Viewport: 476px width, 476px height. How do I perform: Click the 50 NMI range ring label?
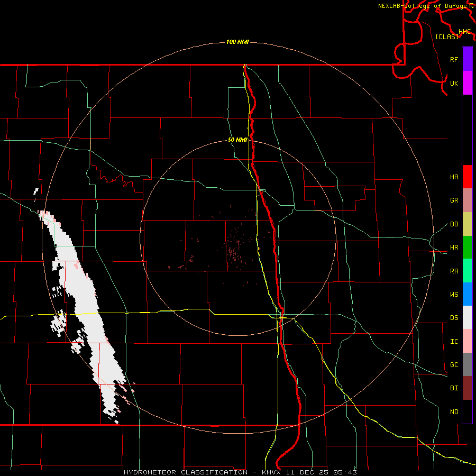pos(237,140)
